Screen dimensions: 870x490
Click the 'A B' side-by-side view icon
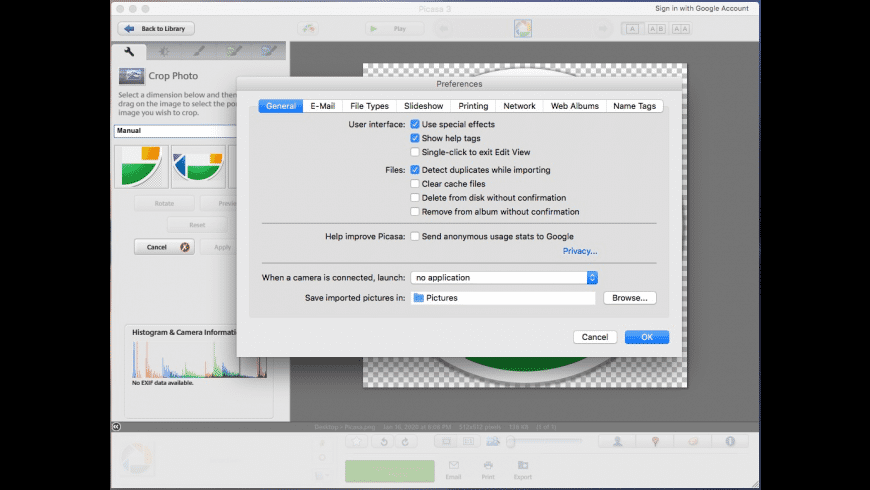coord(656,29)
